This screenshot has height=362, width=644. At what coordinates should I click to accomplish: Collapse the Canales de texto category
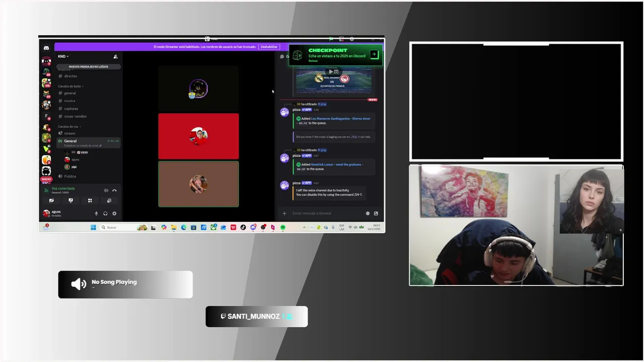coord(70,86)
